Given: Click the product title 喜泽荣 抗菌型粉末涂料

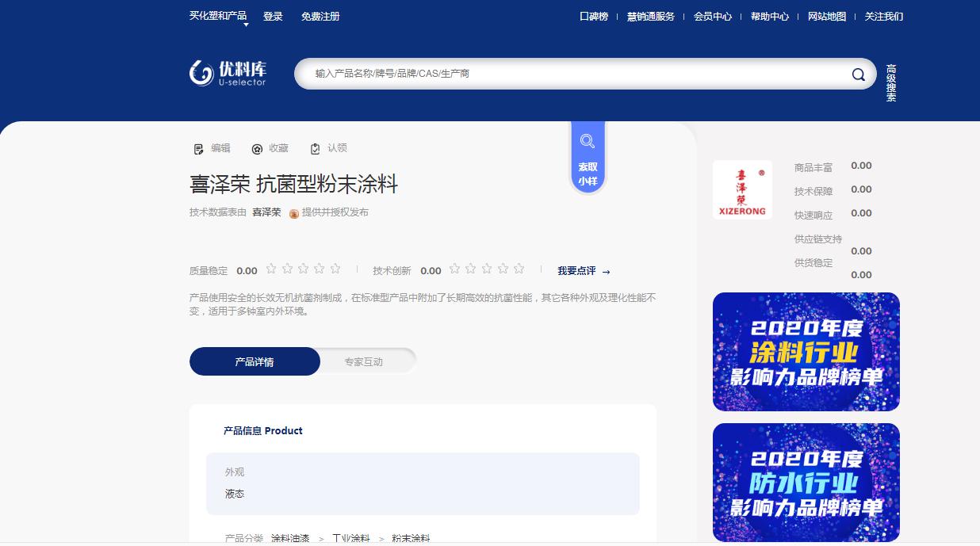Looking at the screenshot, I should 293,185.
